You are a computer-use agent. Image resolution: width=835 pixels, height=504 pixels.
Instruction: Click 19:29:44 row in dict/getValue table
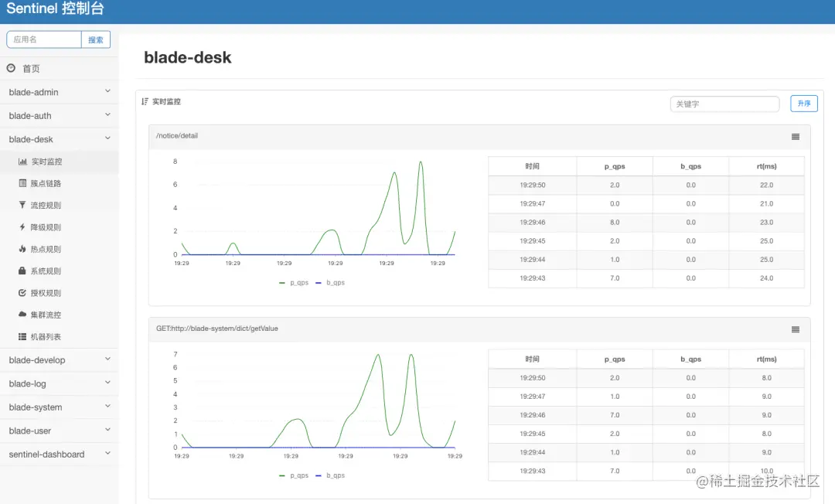click(x=646, y=452)
